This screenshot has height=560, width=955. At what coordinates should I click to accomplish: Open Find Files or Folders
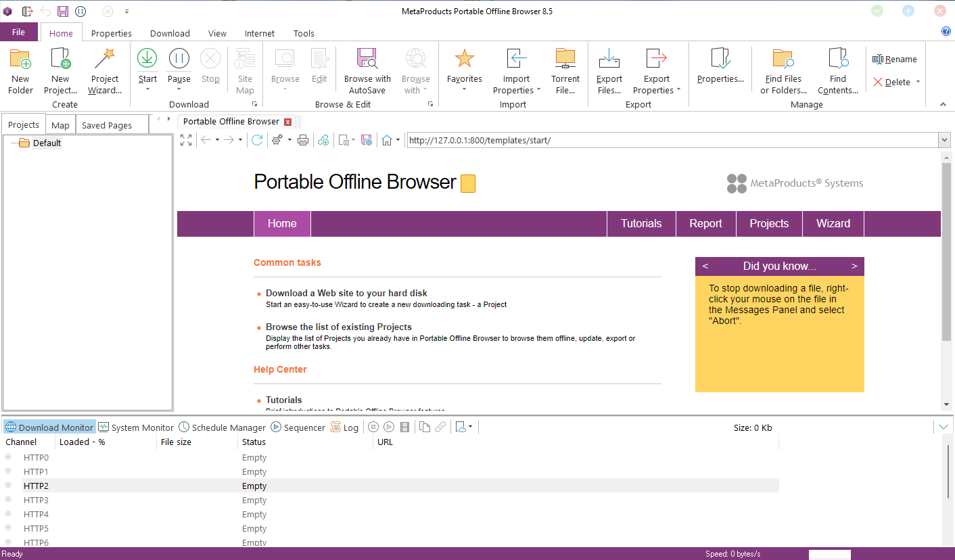point(784,71)
